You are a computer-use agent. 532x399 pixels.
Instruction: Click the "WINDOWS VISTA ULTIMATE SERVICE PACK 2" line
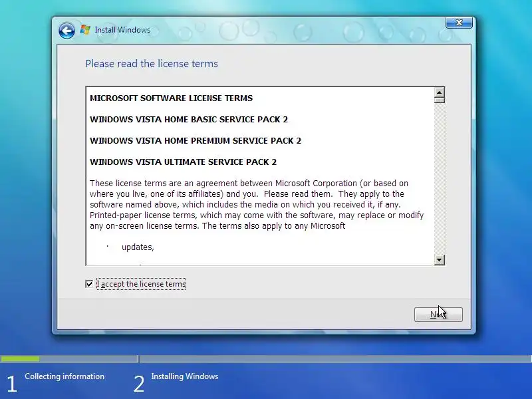click(183, 162)
